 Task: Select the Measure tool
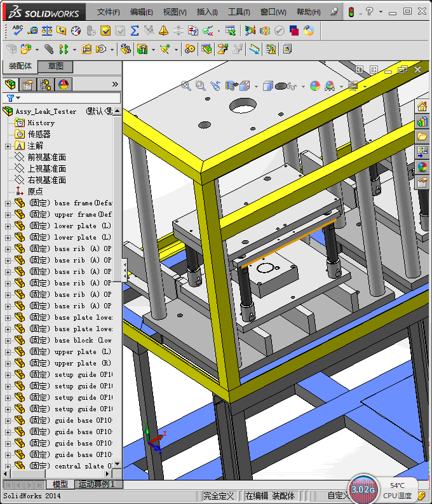pyautogui.click(x=32, y=31)
